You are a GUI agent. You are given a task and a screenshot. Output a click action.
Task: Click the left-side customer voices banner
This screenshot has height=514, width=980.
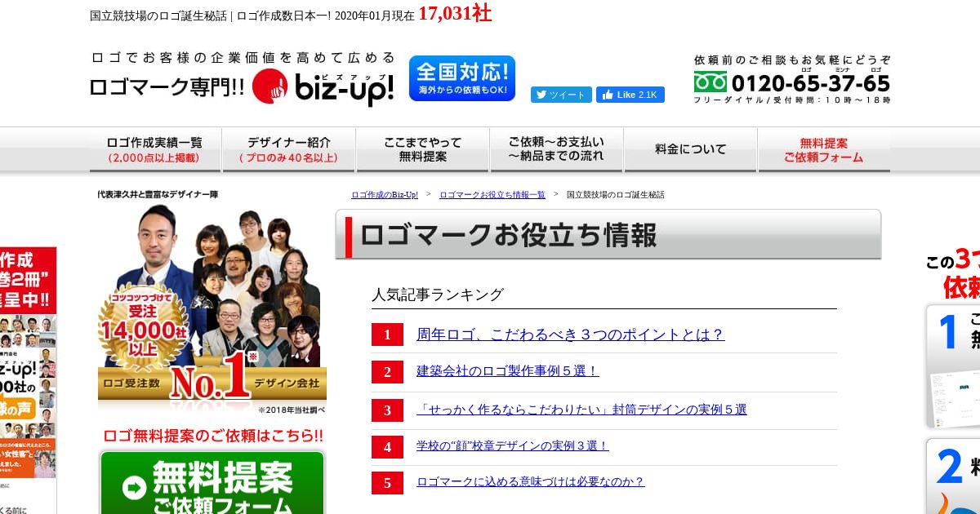click(x=29, y=380)
